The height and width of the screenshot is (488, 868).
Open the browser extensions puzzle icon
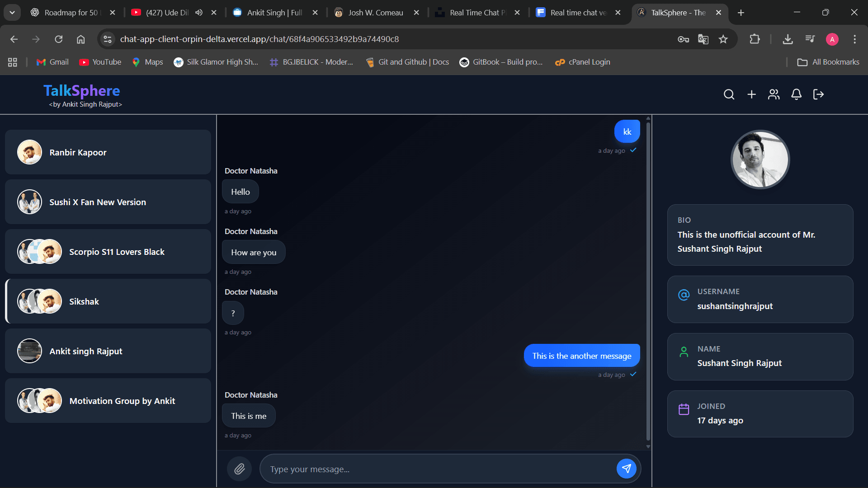pos(755,39)
